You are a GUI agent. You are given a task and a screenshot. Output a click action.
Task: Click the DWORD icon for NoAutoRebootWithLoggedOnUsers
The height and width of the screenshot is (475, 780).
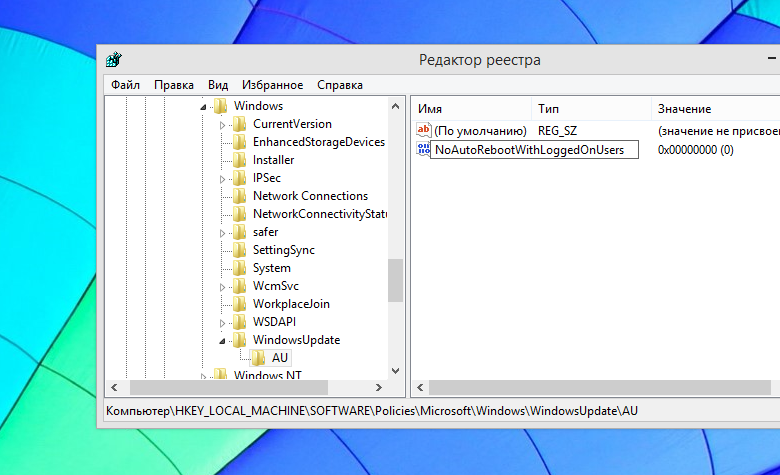(423, 149)
